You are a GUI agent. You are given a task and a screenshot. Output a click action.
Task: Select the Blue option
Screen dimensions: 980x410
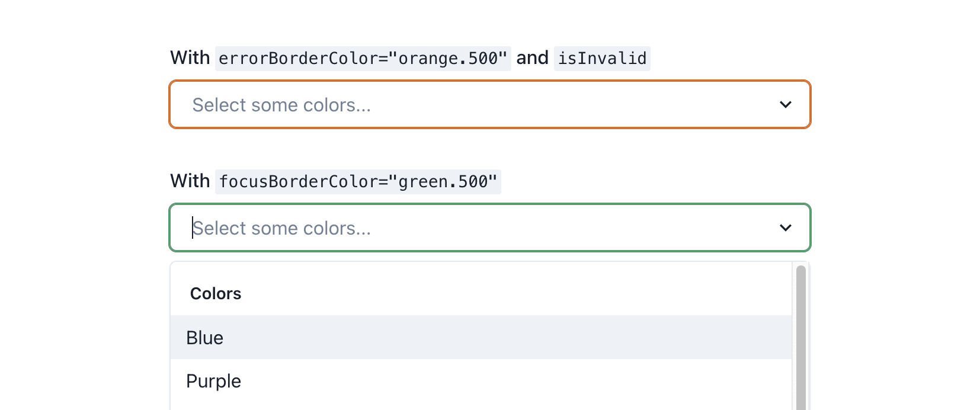[204, 337]
